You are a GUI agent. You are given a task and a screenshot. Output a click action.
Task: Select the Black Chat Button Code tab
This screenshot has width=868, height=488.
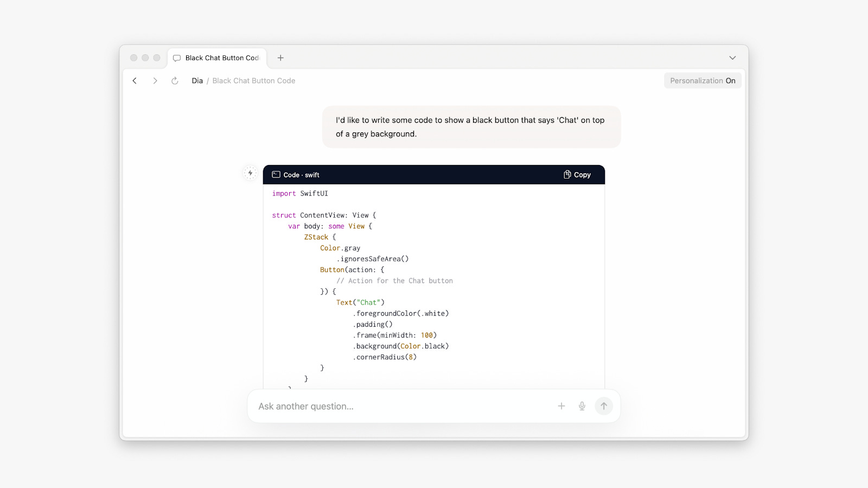tap(222, 58)
